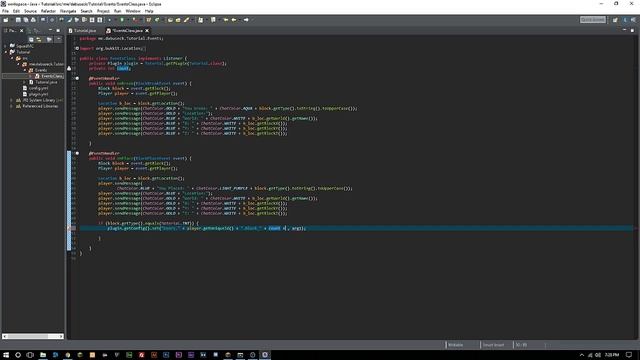The width and height of the screenshot is (640, 360).
Task: Collapse the Events package node
Action: 24,70
